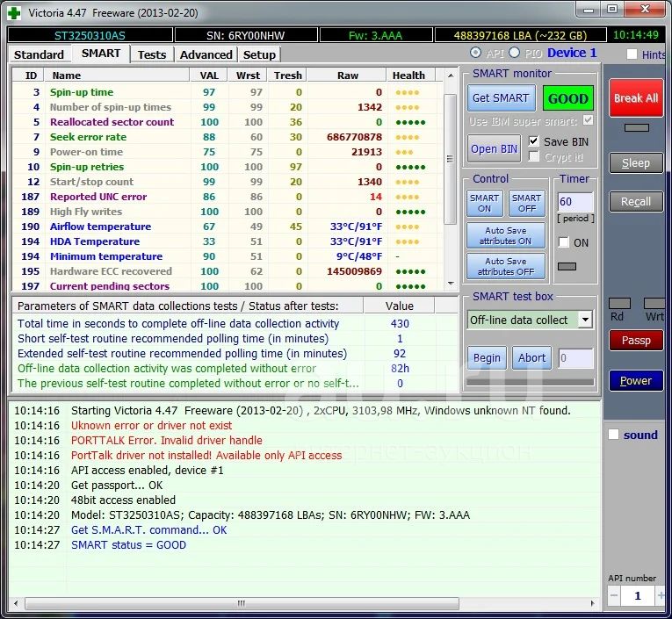Viewport: 672px width, 619px height.
Task: Click the timer period input field
Action: point(575,201)
